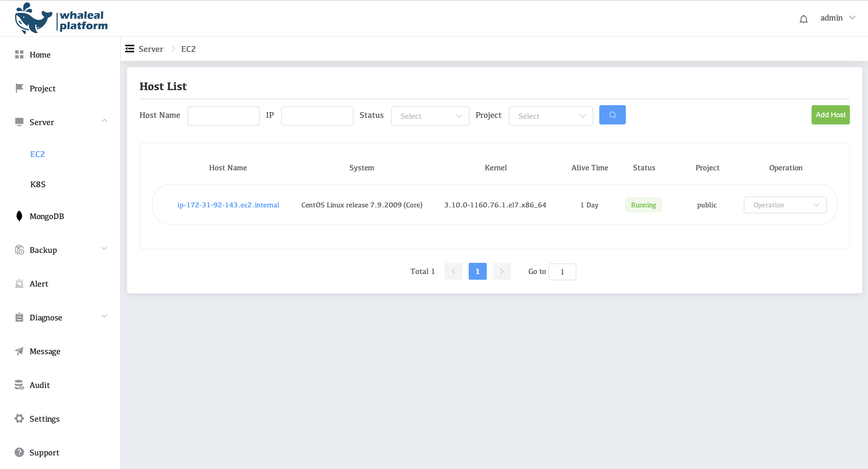Open host ip-172-31-92-143.ec2.internal link
The width and height of the screenshot is (868, 469).
[x=228, y=205]
